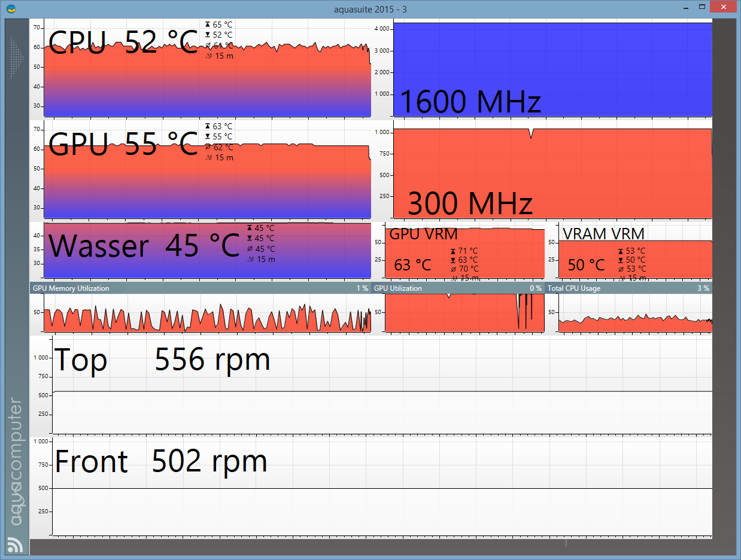The image size is (741, 560).
Task: Click the '556 rpm' top fan value
Action: 212,360
